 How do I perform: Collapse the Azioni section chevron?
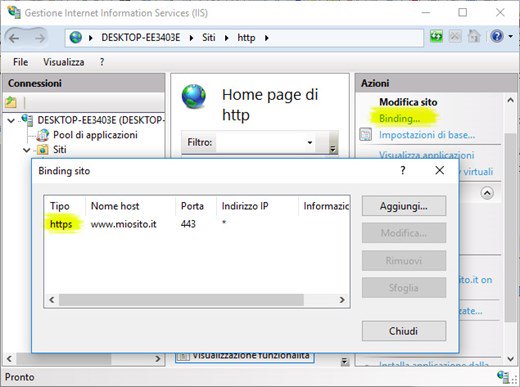487,193
